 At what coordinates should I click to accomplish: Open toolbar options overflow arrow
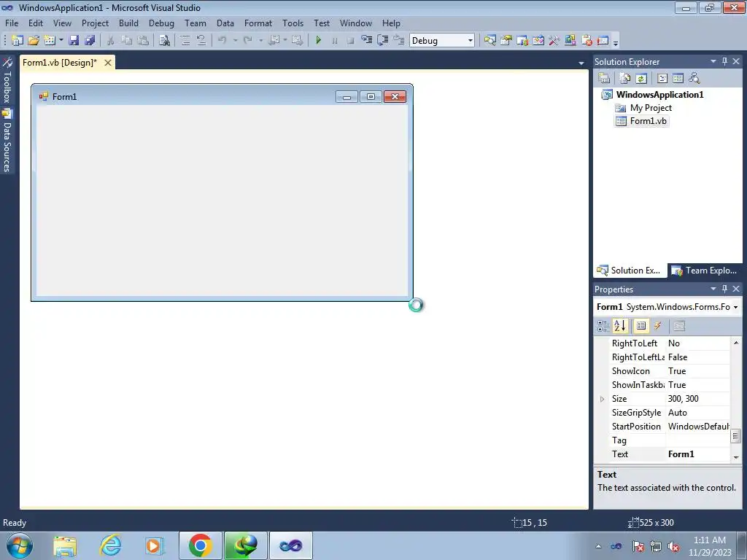click(616, 42)
